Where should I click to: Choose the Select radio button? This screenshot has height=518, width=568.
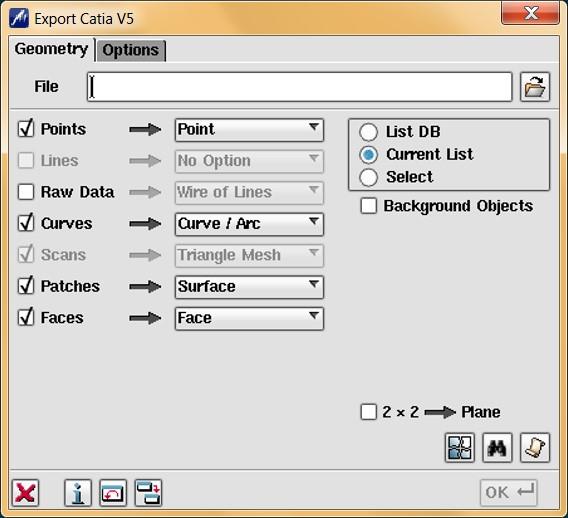[368, 177]
